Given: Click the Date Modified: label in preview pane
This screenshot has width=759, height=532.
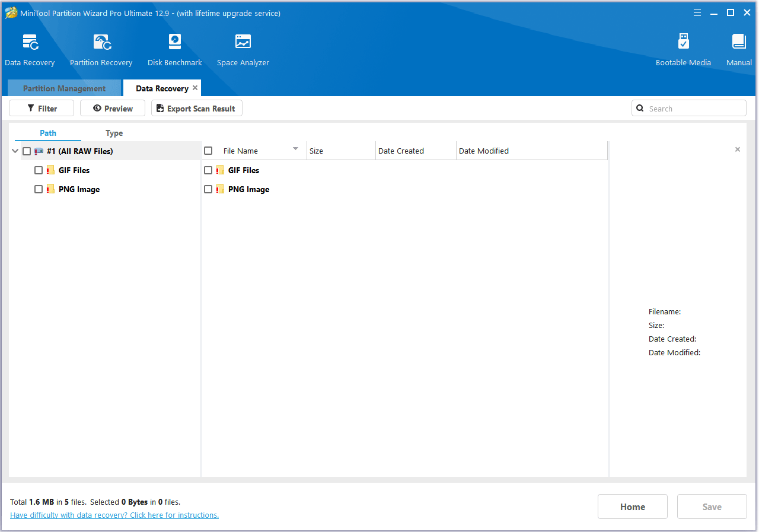Looking at the screenshot, I should click(674, 352).
